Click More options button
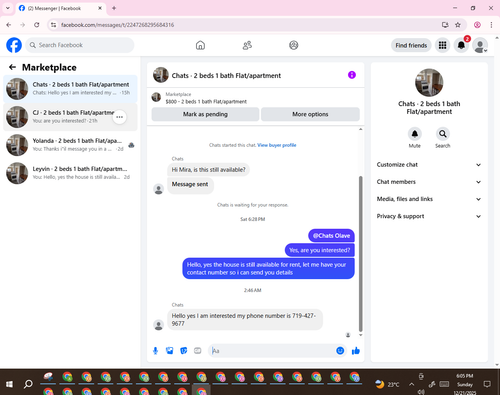Screen dimensions: 500x395 [310, 114]
